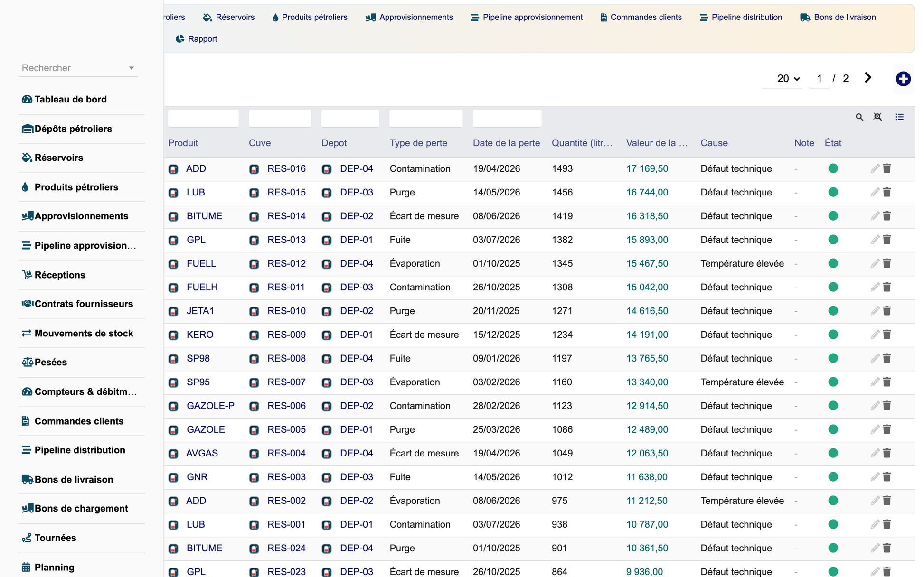
Task: Click the Réceptions cart icon in sidebar
Action: tap(27, 275)
